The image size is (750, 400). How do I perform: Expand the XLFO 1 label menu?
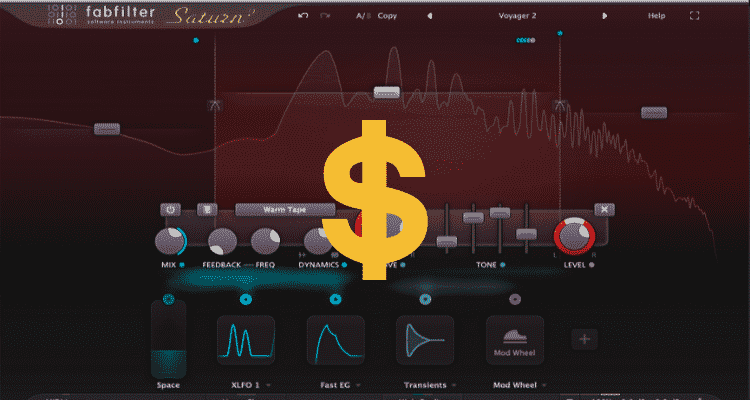[x=246, y=384]
